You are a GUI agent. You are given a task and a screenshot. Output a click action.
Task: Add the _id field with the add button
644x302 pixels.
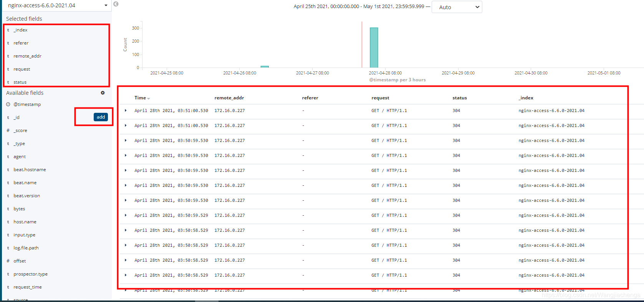101,117
